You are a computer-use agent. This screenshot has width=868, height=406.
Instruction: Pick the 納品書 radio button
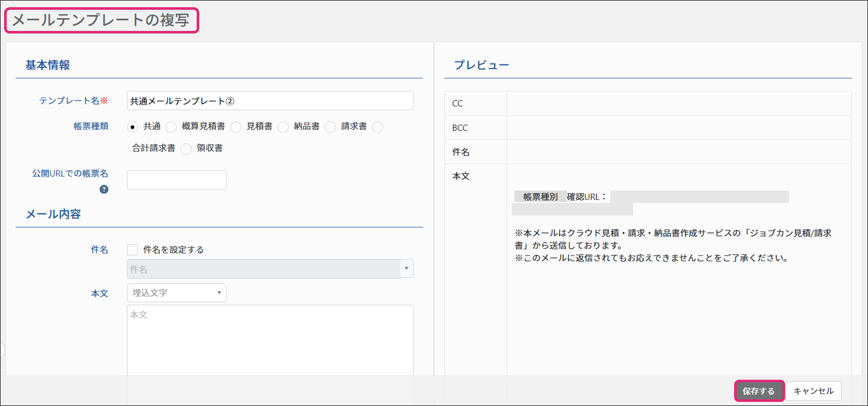click(x=283, y=127)
